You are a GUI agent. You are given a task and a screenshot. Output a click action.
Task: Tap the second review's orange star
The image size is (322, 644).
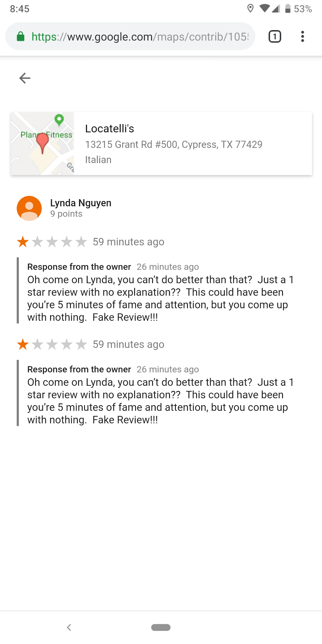[23, 344]
